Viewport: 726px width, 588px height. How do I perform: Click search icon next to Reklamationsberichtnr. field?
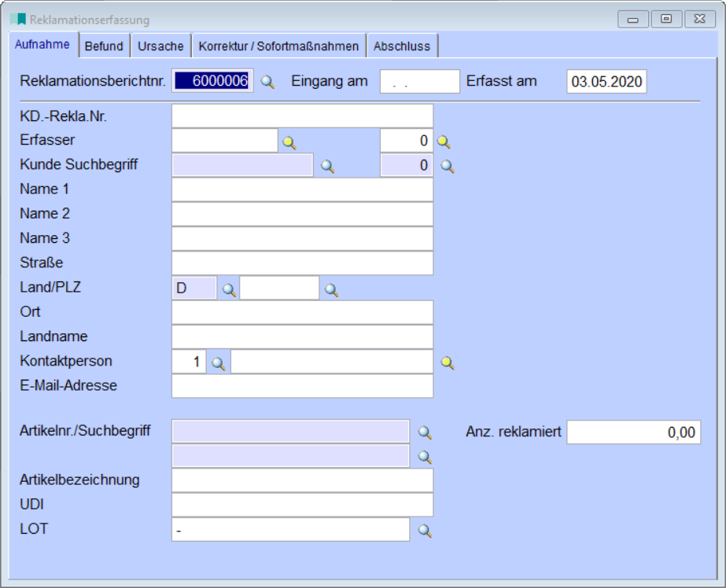267,82
